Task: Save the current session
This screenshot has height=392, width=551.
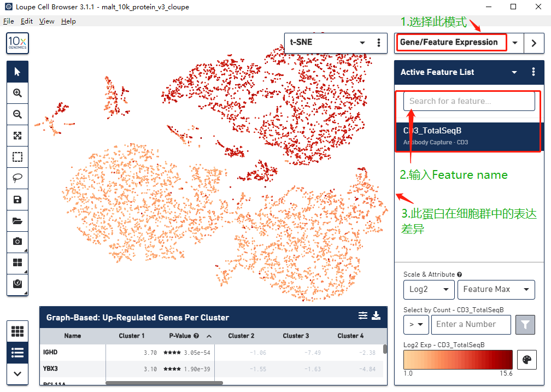Action: click(x=17, y=199)
